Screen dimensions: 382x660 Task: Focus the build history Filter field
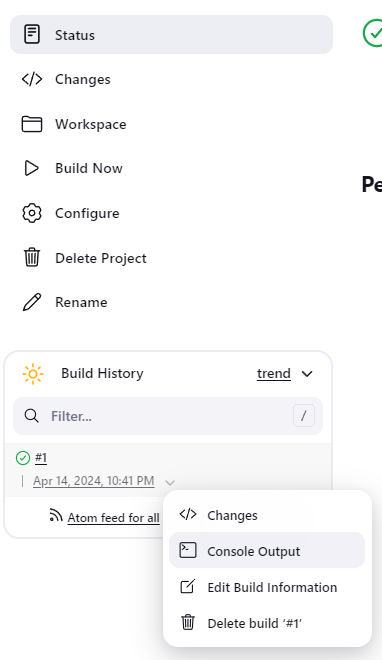[x=168, y=416]
